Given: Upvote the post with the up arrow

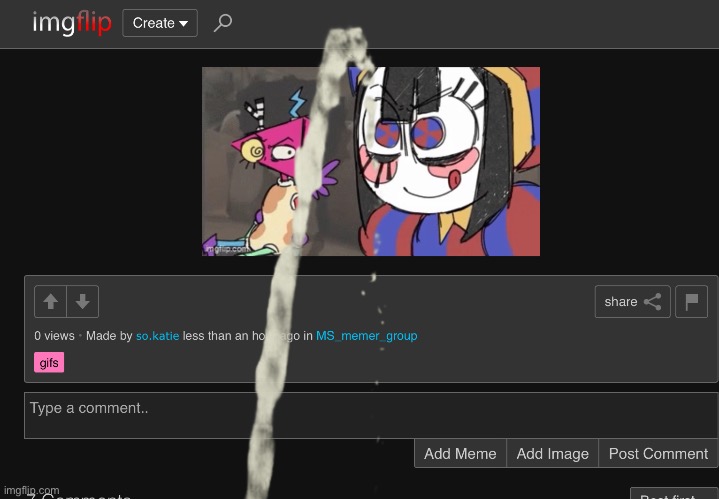Looking at the screenshot, I should [x=51, y=301].
